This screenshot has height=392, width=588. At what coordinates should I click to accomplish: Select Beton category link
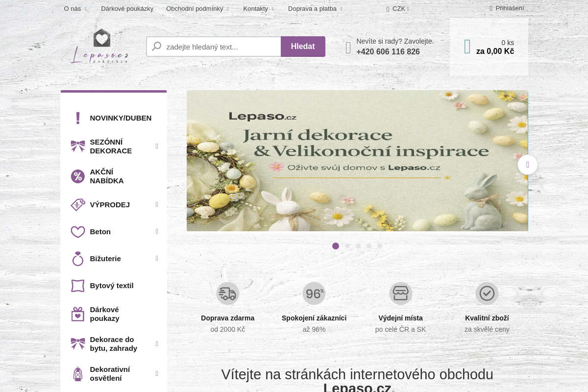click(100, 232)
